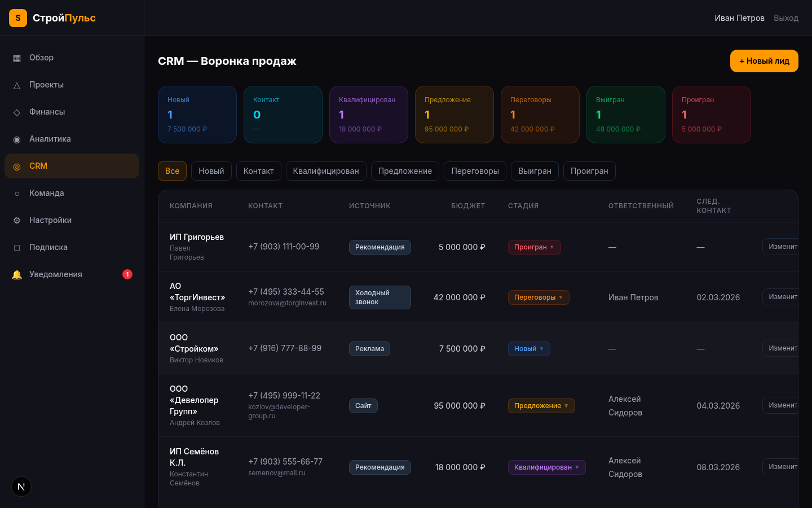Click the + Новый лид button
The height and width of the screenshot is (508, 812).
[x=764, y=60]
